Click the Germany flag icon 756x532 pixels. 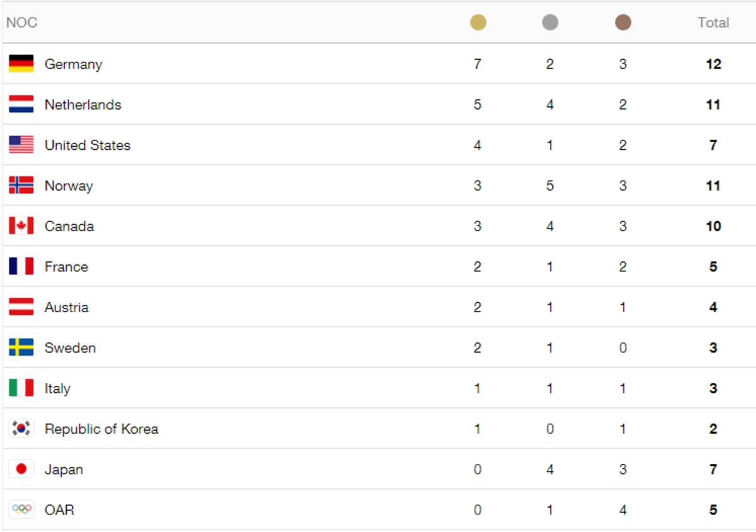click(21, 64)
